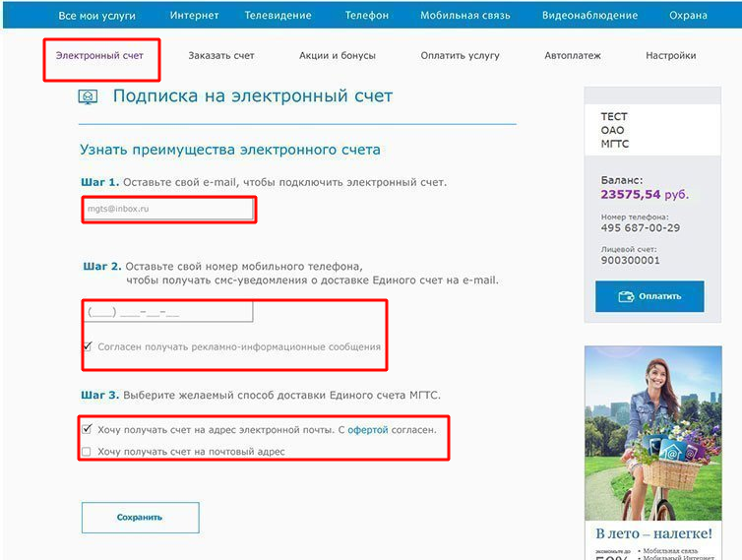Image resolution: width=742 pixels, height=560 pixels.
Task: Click the ТЕСТ ОАО МГТС account name
Action: (614, 130)
